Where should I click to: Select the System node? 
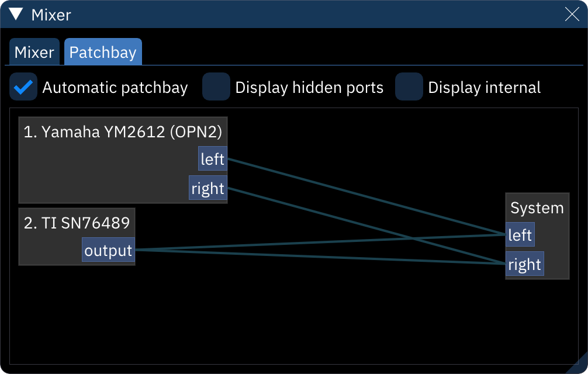[537, 207]
